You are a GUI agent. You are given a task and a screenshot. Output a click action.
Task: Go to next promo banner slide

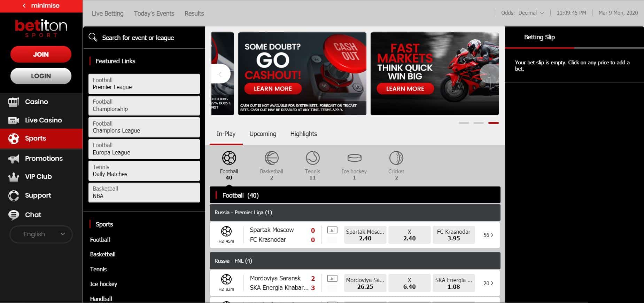(489, 74)
